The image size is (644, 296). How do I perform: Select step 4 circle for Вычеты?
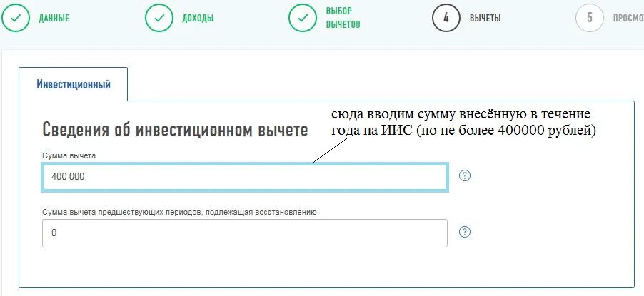(x=446, y=18)
